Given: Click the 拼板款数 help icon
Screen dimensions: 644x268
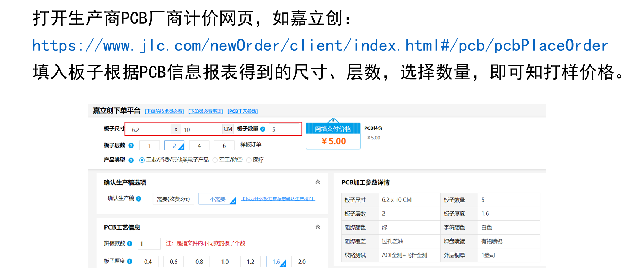Looking at the screenshot, I should click(x=130, y=243).
